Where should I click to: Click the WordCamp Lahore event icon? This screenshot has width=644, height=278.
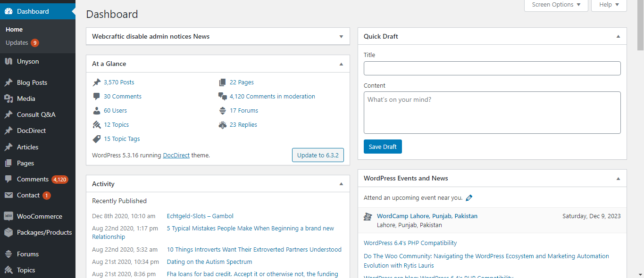click(368, 217)
